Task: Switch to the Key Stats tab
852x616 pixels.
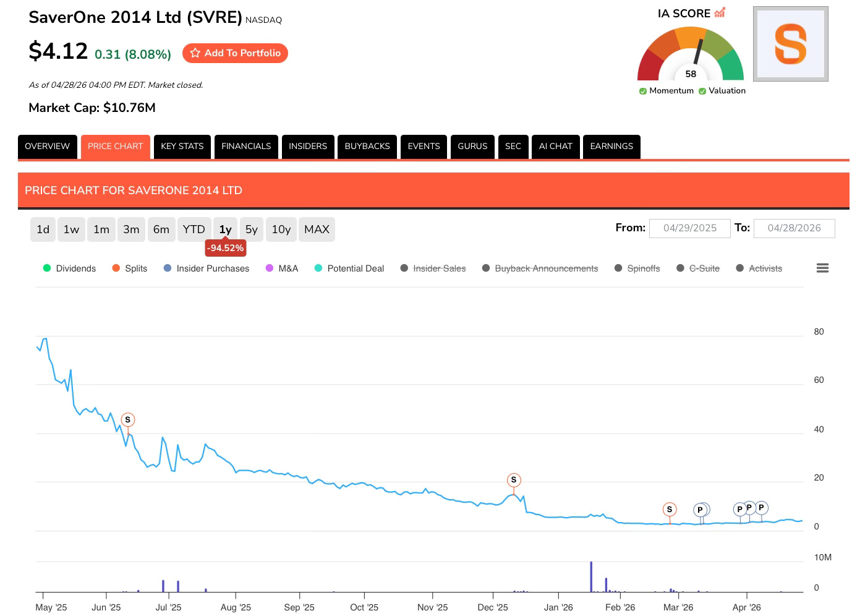Action: tap(182, 147)
